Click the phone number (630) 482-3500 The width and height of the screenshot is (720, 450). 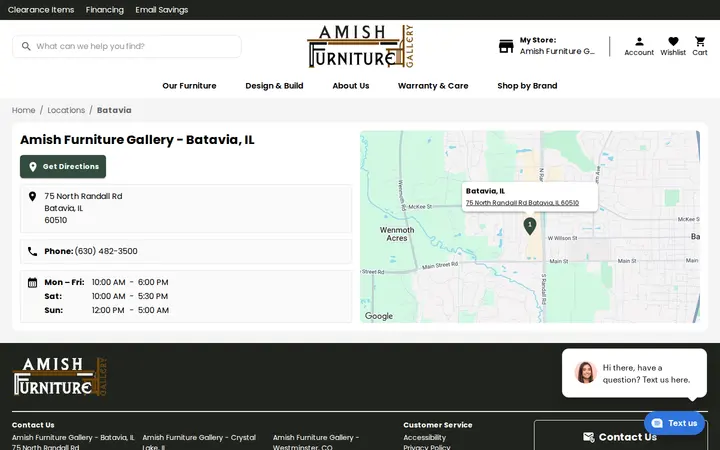pos(106,251)
